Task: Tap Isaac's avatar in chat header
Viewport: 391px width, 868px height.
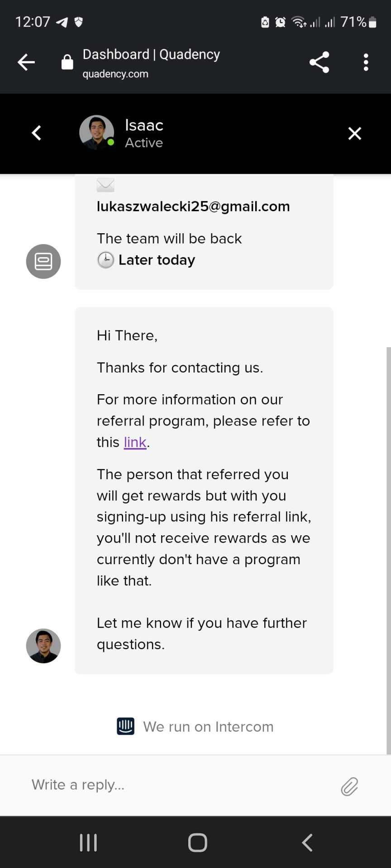Action: 96,132
